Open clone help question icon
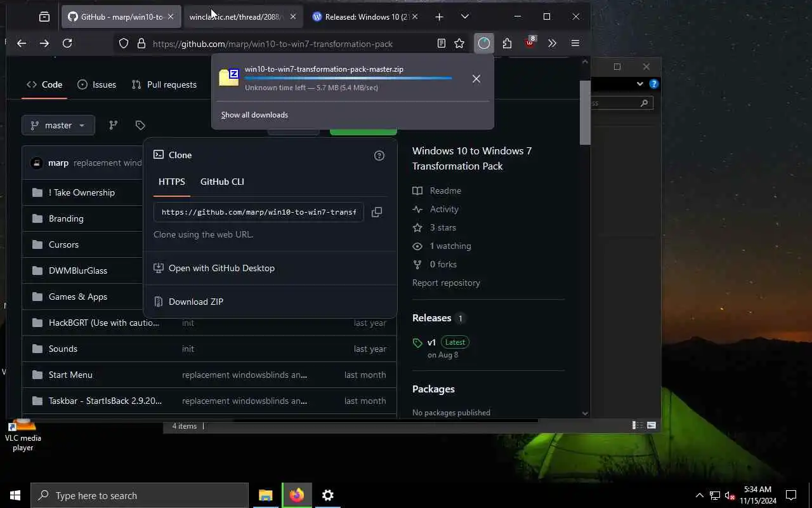Viewport: 812px width, 508px height. pos(379,156)
